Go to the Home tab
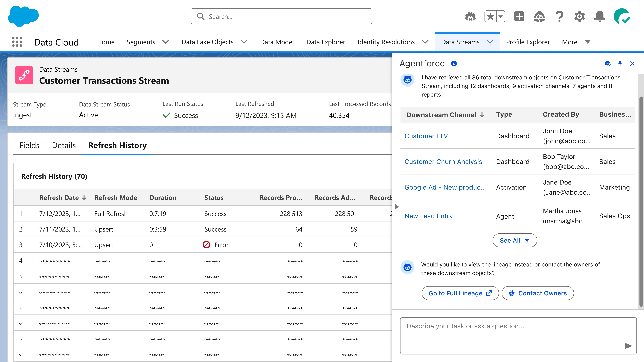The height and width of the screenshot is (362, 644). click(106, 42)
